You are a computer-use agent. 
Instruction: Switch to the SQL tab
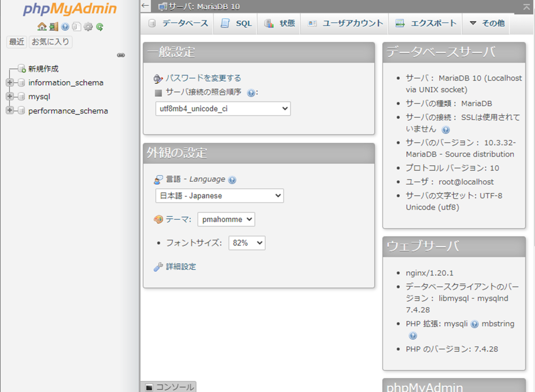[x=236, y=23]
